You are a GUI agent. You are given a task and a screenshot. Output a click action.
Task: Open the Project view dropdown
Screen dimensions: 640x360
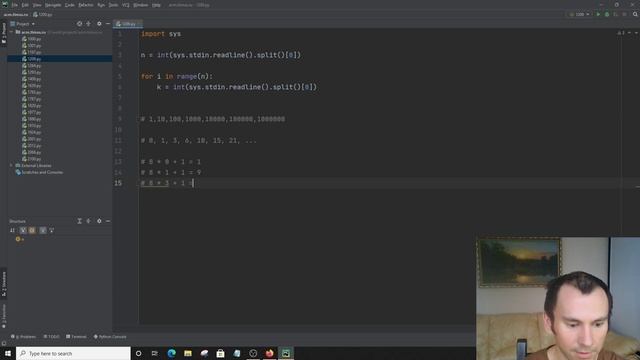click(x=23, y=24)
